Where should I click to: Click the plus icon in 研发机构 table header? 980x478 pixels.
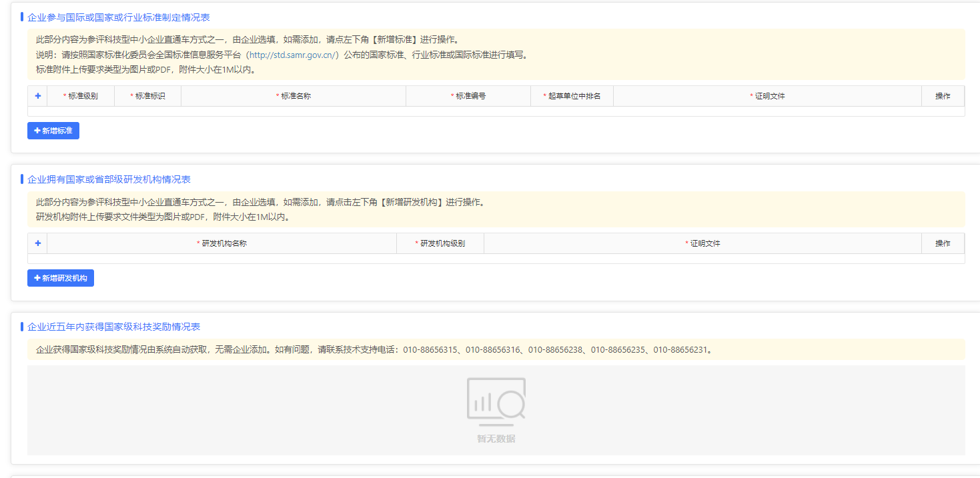pos(37,243)
